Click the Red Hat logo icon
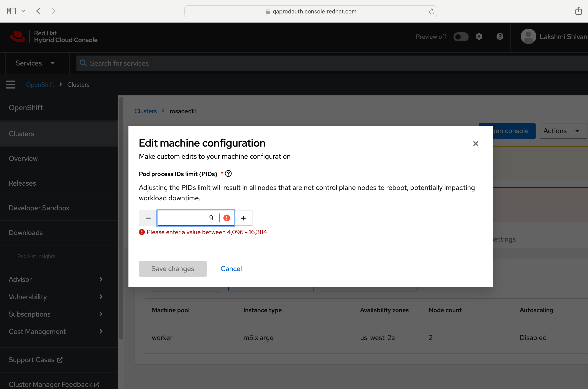Viewport: 588px width, 389px height. point(17,37)
